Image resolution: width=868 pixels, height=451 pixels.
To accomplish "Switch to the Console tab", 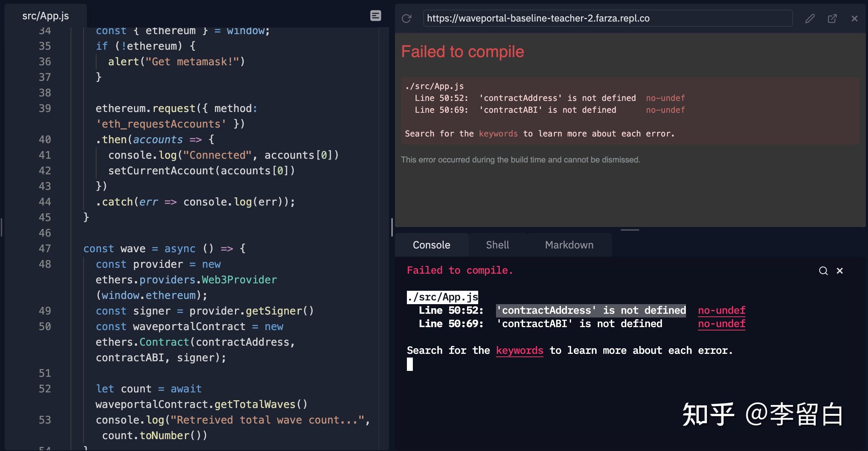I will click(x=431, y=245).
